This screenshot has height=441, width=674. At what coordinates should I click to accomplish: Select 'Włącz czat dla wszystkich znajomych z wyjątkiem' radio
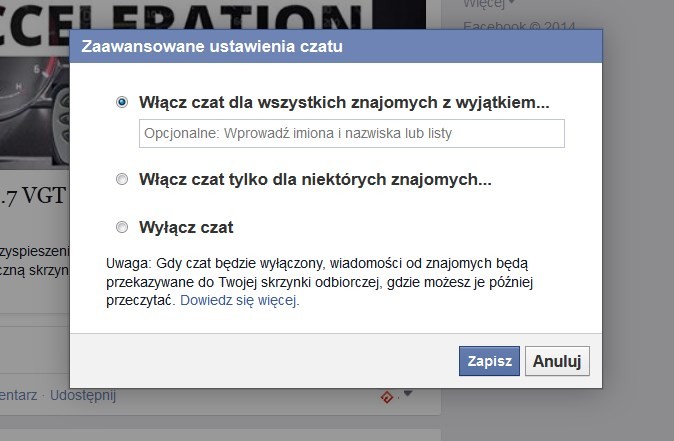[x=122, y=102]
